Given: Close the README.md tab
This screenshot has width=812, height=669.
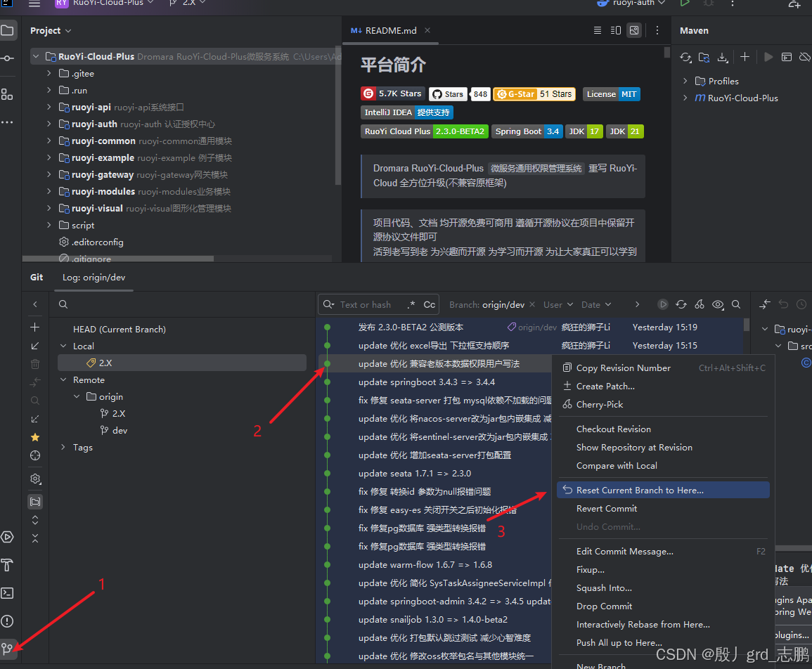Looking at the screenshot, I should [x=427, y=30].
